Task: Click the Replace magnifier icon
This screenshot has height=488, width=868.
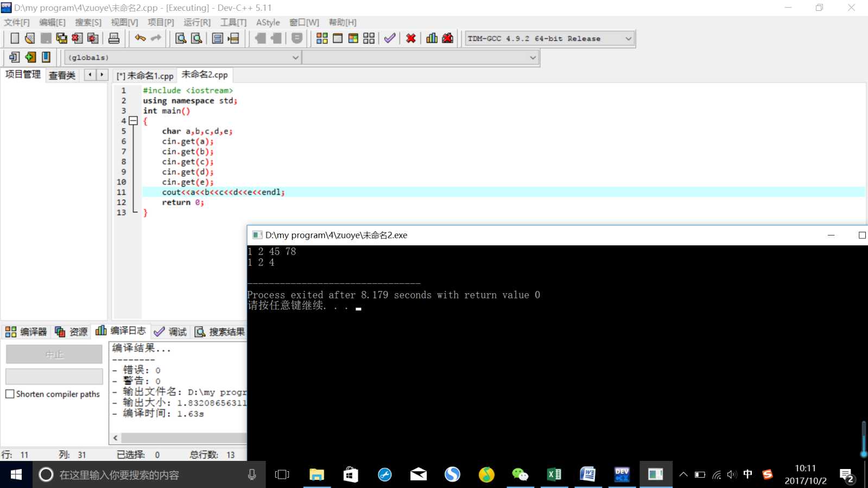Action: (197, 38)
